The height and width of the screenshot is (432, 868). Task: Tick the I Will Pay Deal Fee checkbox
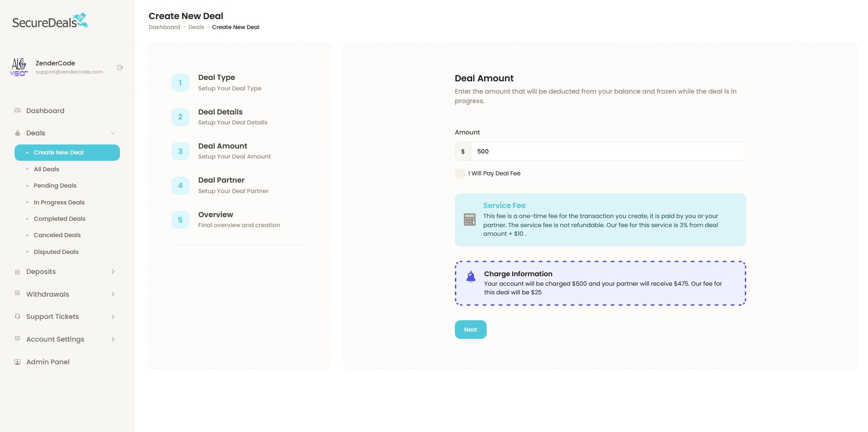(460, 174)
